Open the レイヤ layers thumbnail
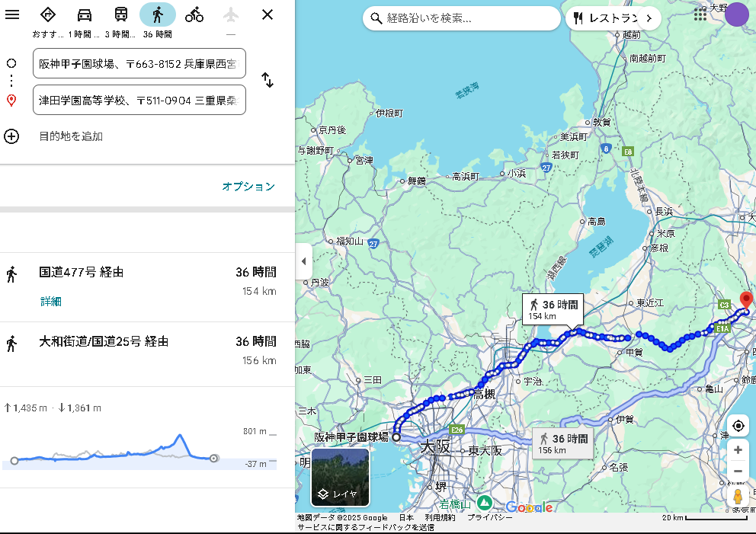The width and height of the screenshot is (756, 534). (341, 477)
